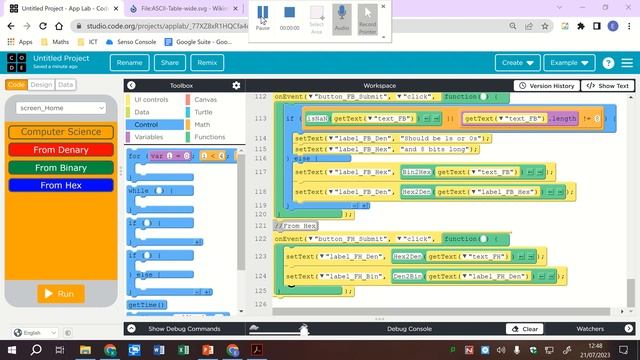Viewport: 640px width, 360px height.
Task: Open Senso Console bookmark
Action: click(131, 42)
